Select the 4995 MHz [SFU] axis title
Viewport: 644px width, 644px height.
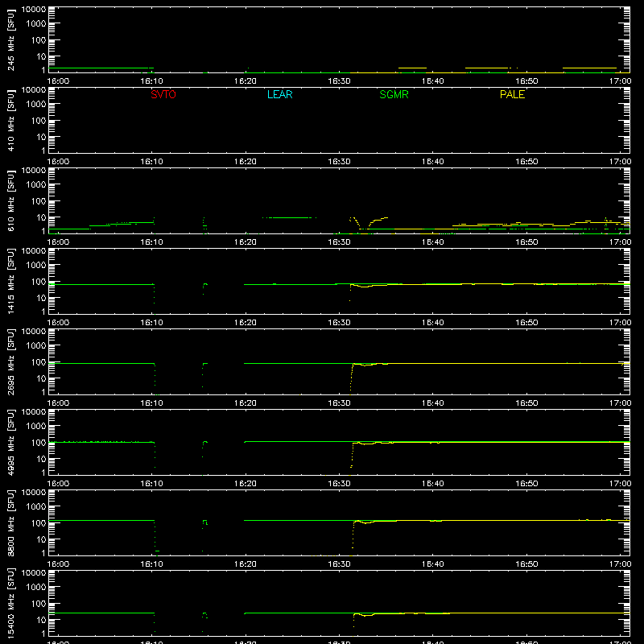coord(11,442)
